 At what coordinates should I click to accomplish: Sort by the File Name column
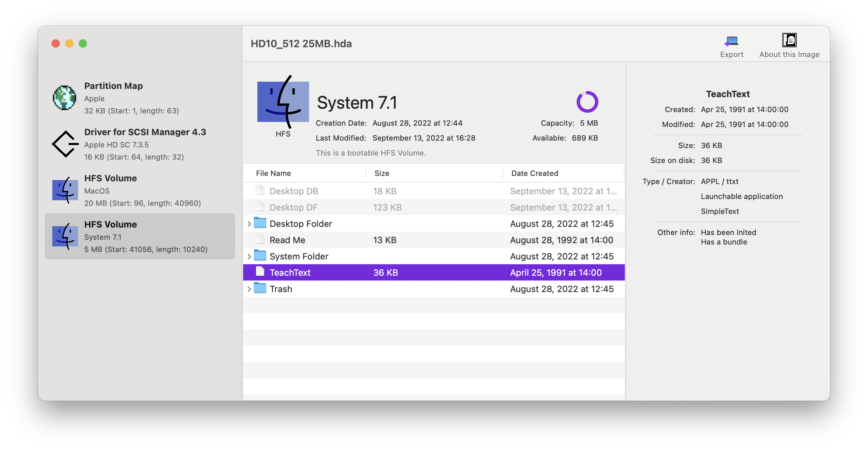click(x=273, y=173)
